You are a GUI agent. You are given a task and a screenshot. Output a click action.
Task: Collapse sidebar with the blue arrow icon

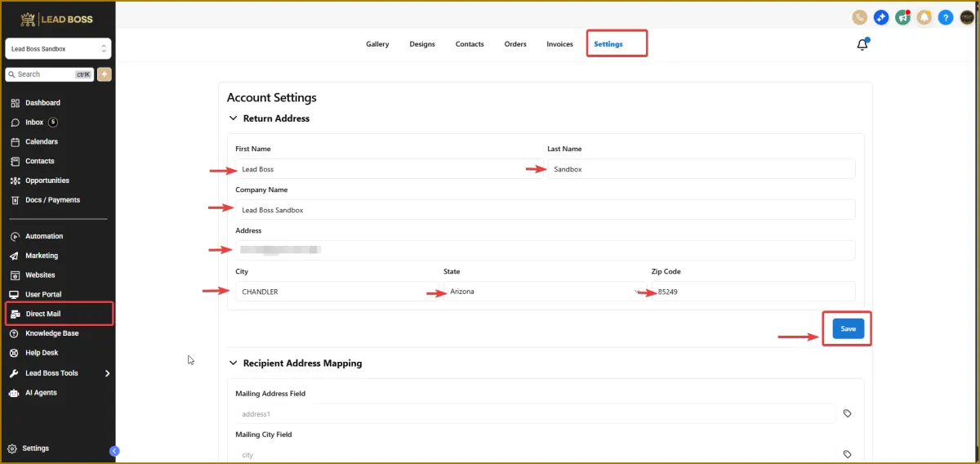tap(114, 451)
